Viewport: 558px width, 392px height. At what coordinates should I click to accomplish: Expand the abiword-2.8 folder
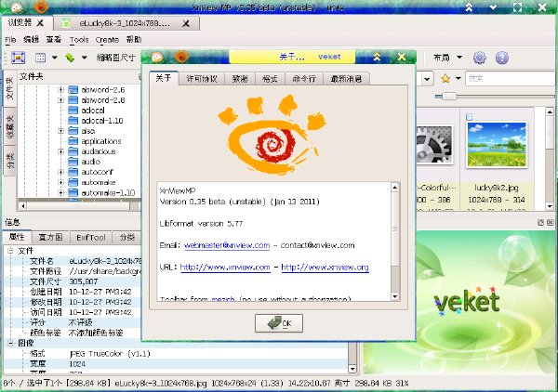click(60, 100)
